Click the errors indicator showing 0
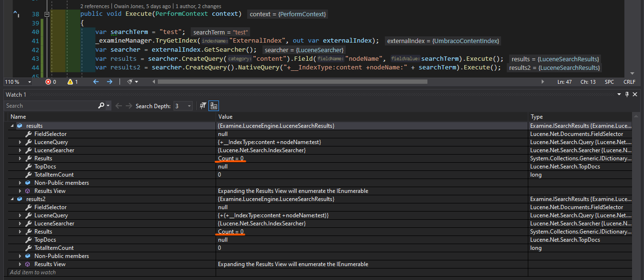644x280 pixels. (51, 82)
